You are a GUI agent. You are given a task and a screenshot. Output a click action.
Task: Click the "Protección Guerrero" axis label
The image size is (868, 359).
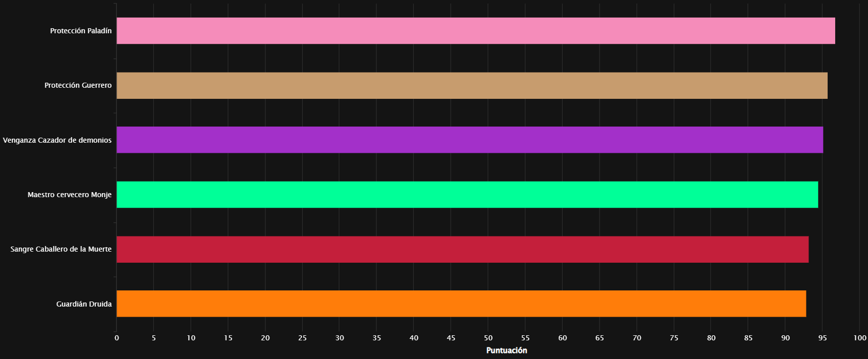click(x=78, y=85)
